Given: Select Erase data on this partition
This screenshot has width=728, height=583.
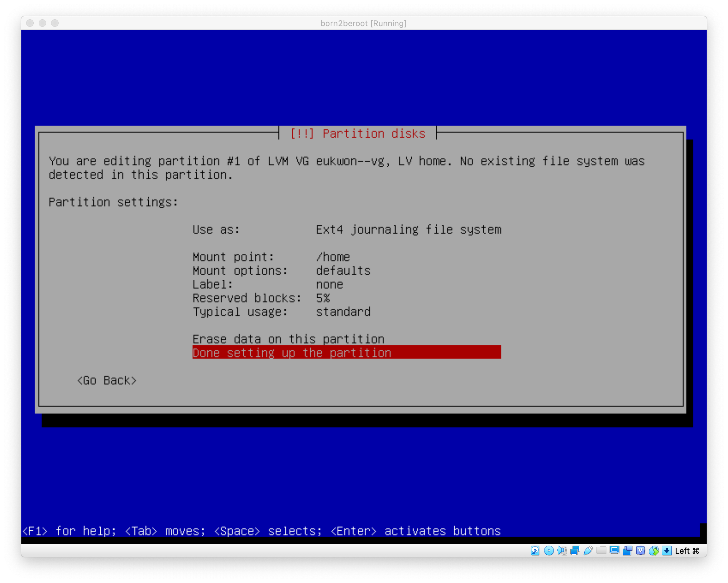Looking at the screenshot, I should click(288, 339).
